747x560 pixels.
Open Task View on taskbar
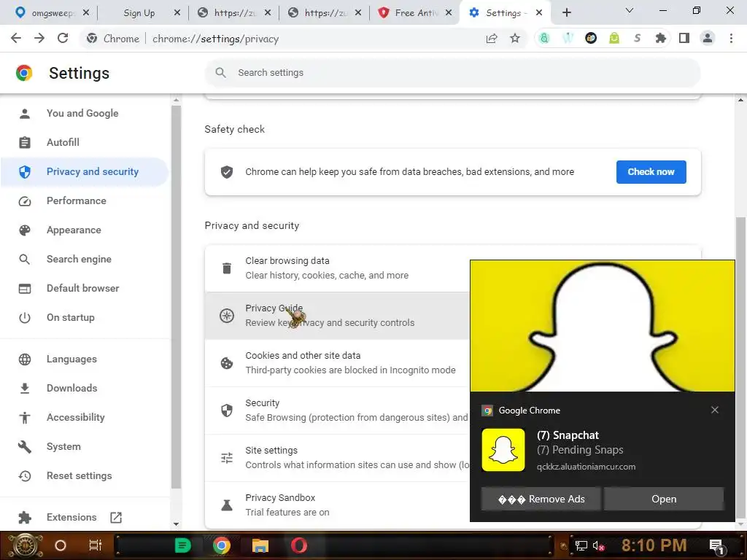(96, 545)
